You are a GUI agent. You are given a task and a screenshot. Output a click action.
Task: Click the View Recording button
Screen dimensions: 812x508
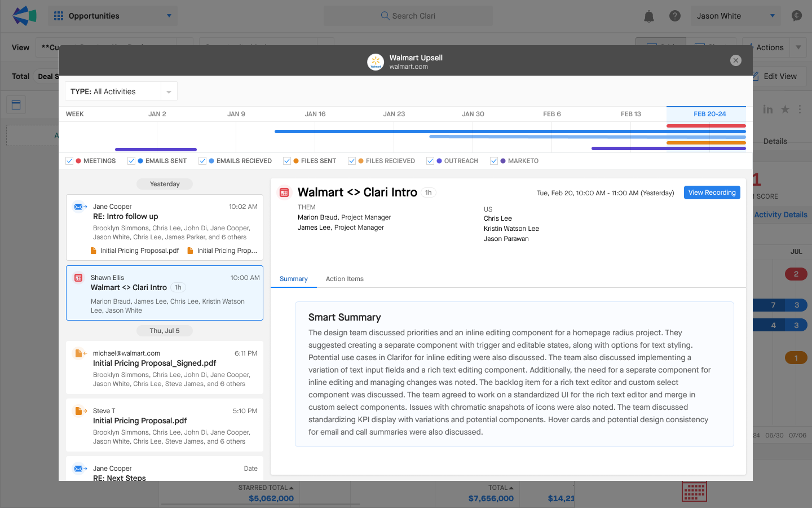712,192
